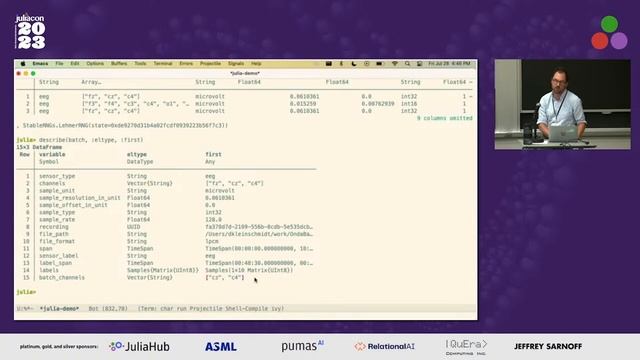Screen dimensions: 640x360
Task: Click the 'eltype' column header
Action: tap(137, 154)
